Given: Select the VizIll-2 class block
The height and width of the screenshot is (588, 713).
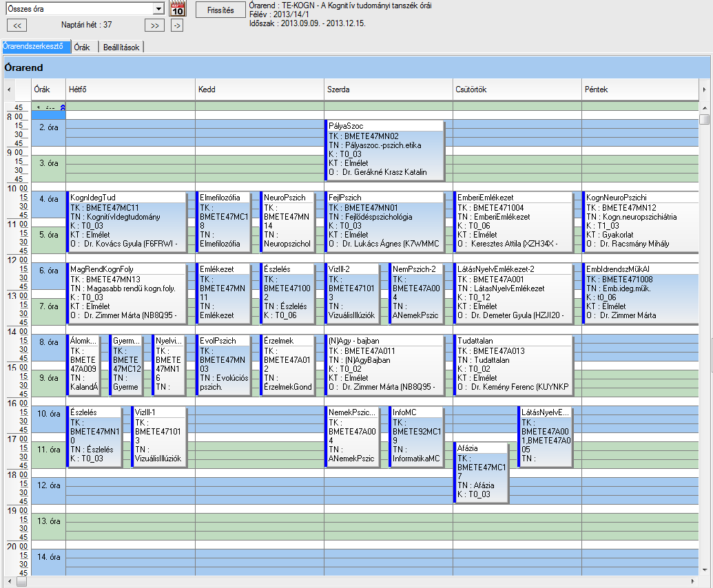Looking at the screenshot, I should click(353, 293).
